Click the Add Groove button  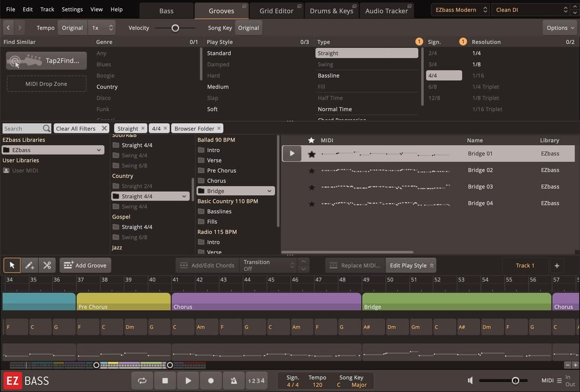point(85,265)
